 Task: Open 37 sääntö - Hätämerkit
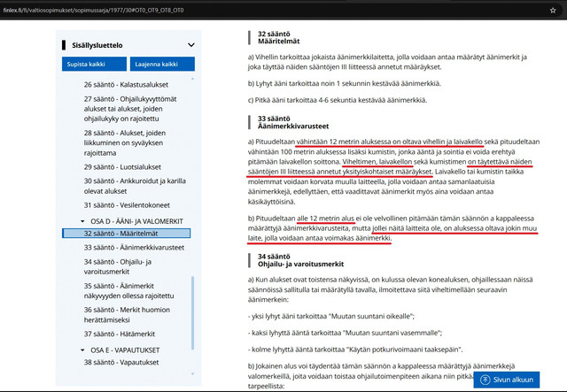[x=120, y=334]
